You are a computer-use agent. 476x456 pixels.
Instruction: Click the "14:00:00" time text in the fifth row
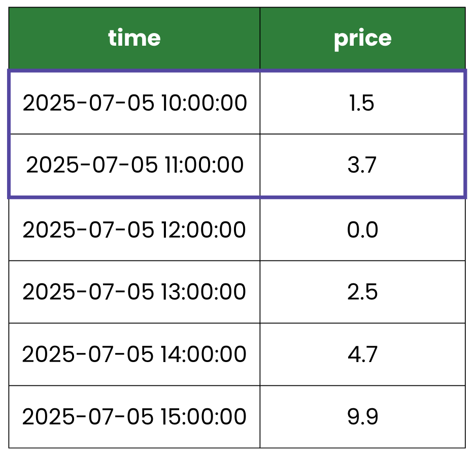pos(203,354)
